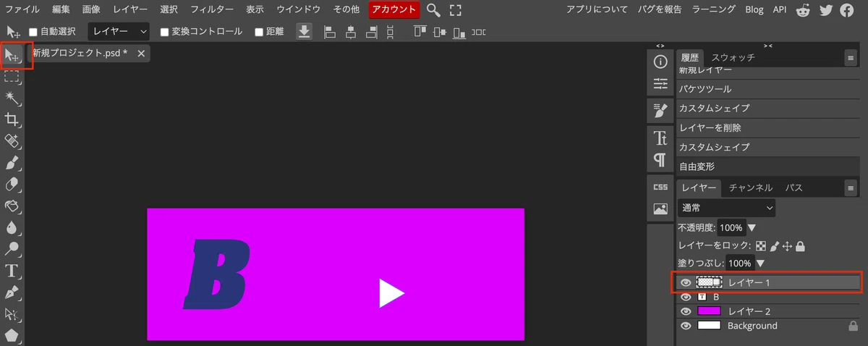This screenshot has width=868, height=346.
Task: Expand the 不透明度 slider arrow
Action: click(x=752, y=228)
